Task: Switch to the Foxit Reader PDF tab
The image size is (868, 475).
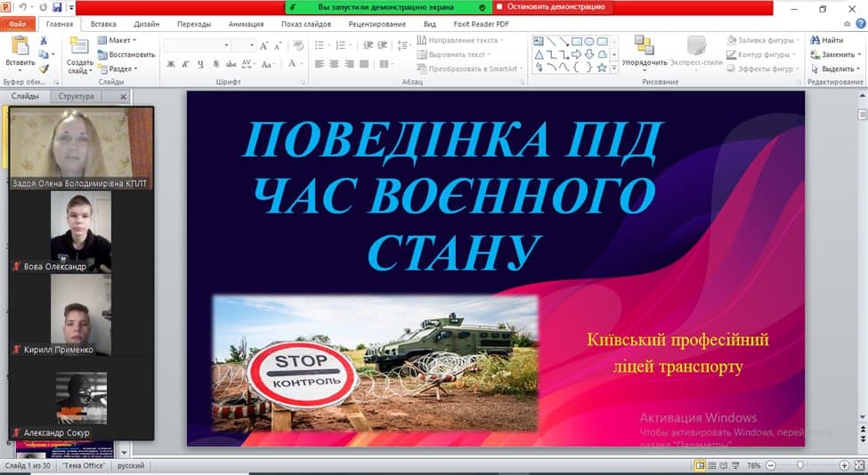Action: [481, 24]
